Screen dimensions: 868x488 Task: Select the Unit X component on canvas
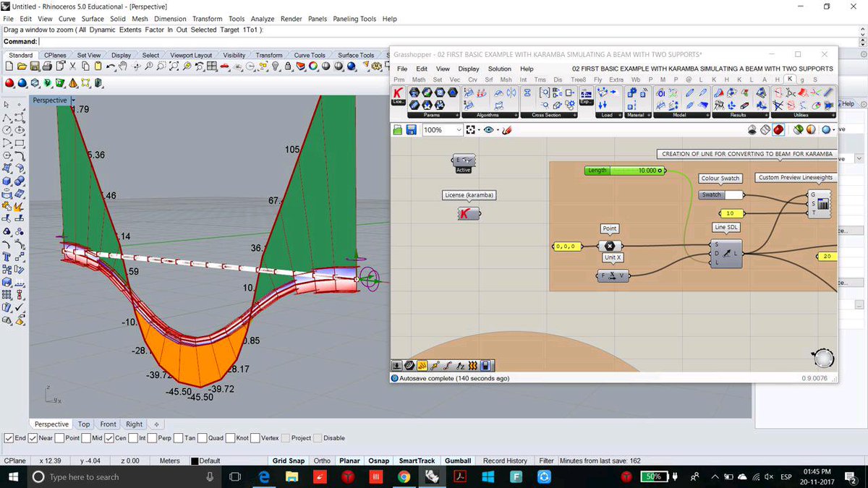[613, 275]
